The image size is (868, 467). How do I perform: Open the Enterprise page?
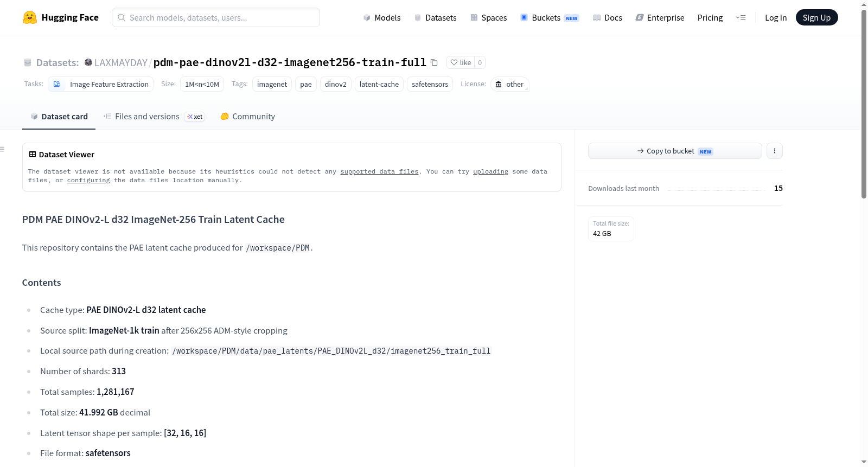pyautogui.click(x=660, y=17)
